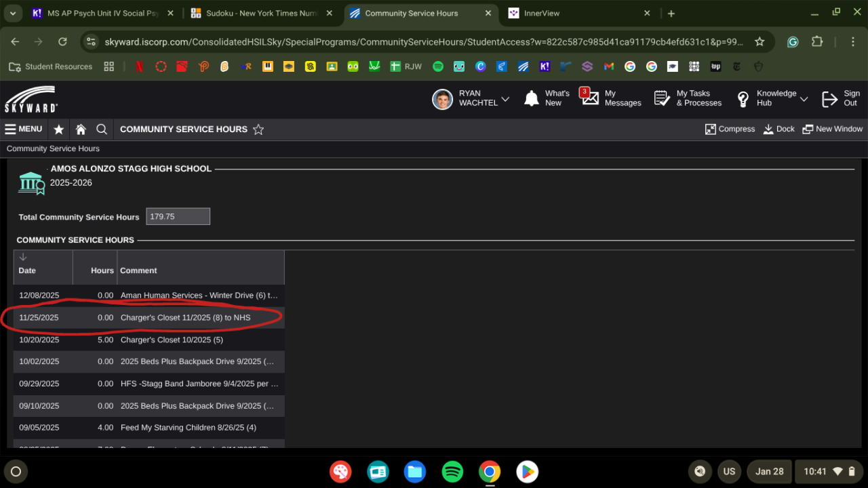Image resolution: width=868 pixels, height=488 pixels.
Task: Open the Netflix bookmark
Action: click(x=139, y=66)
